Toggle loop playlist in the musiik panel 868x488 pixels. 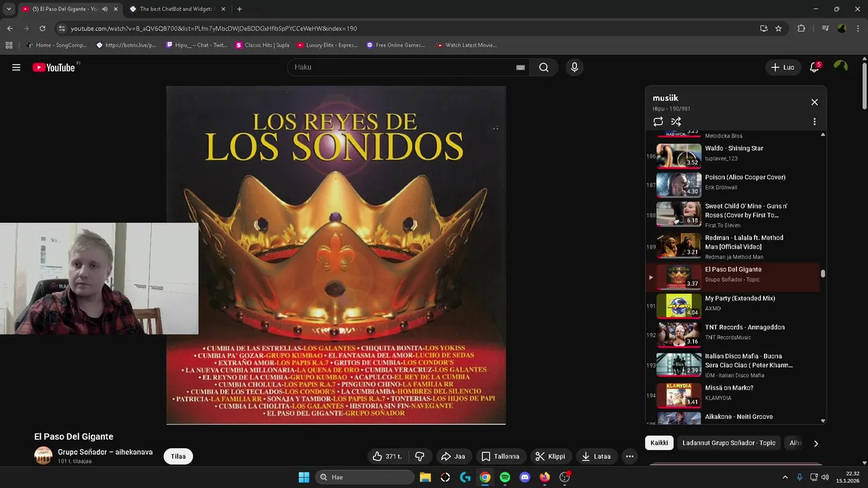(658, 121)
